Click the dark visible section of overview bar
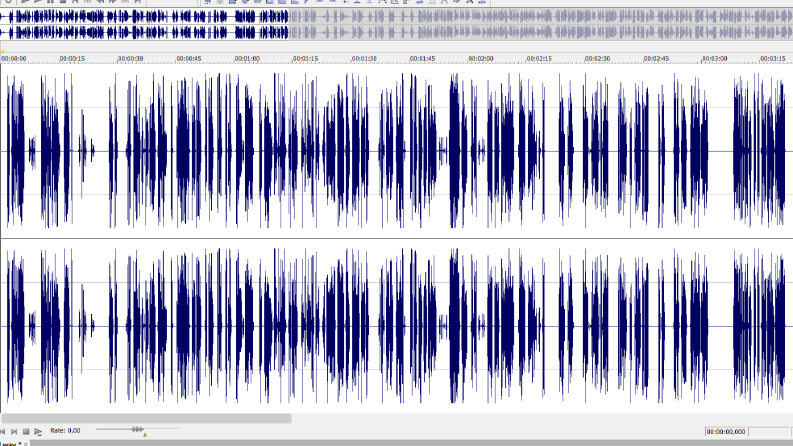This screenshot has height=446, width=793. [144, 24]
